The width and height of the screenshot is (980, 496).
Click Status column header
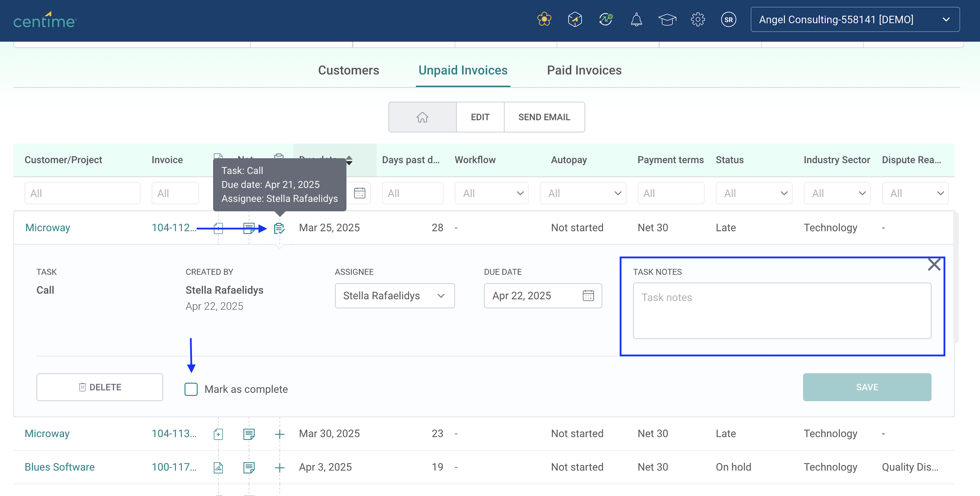click(x=730, y=160)
